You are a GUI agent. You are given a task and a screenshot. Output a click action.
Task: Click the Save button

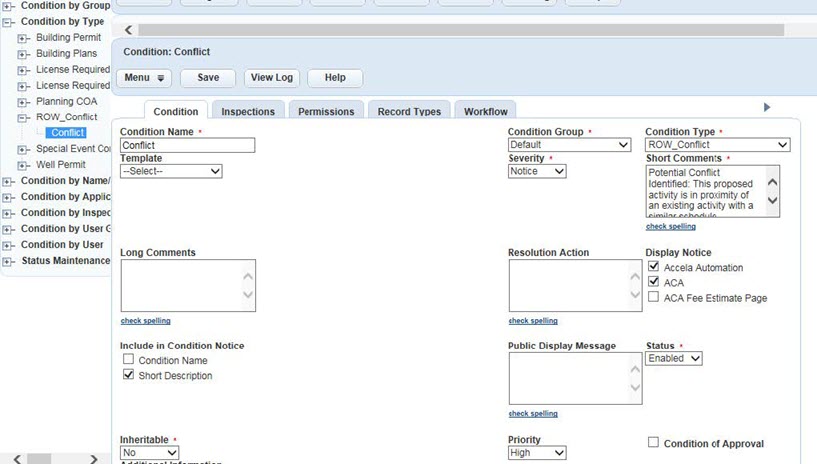208,78
